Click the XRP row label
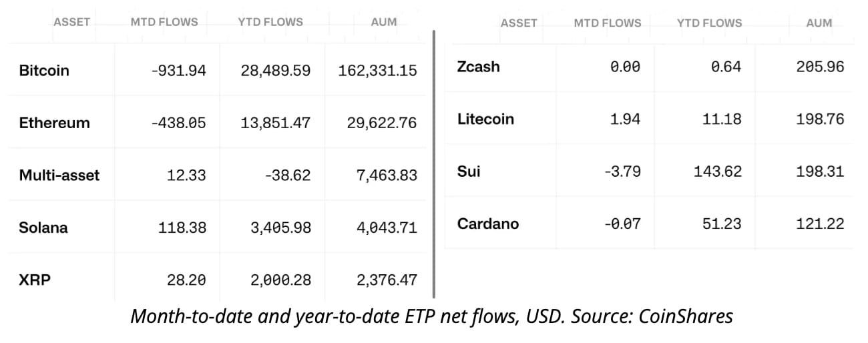 coord(35,280)
